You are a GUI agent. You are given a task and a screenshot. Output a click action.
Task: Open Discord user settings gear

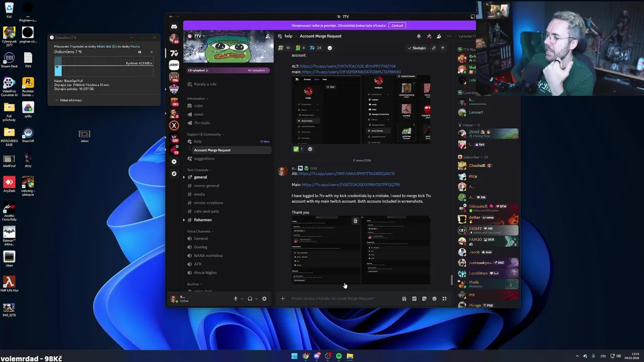click(264, 299)
